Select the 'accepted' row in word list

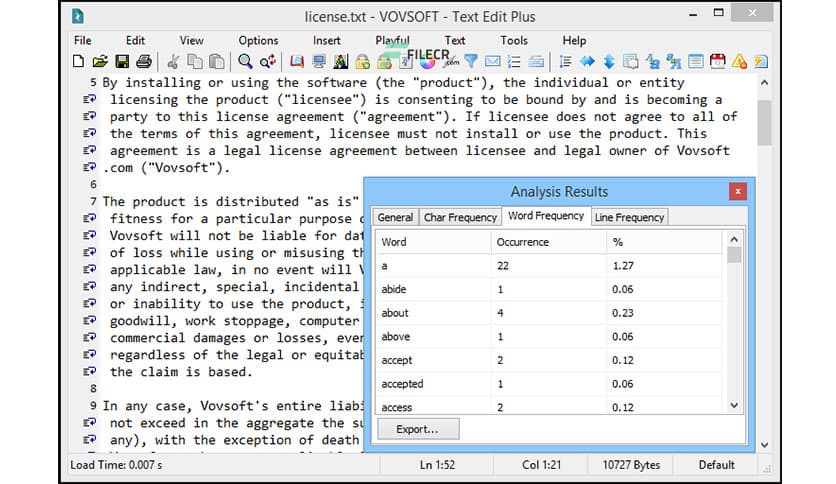pyautogui.click(x=549, y=384)
